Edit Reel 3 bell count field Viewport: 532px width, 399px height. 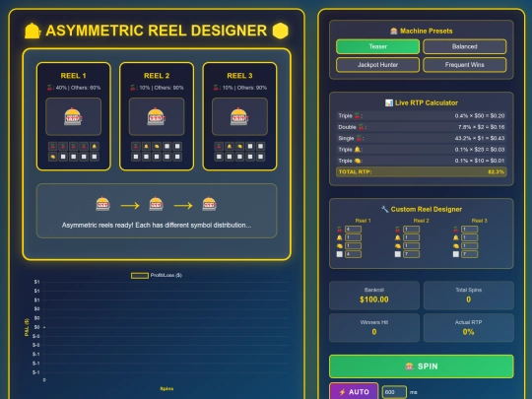(x=470, y=237)
